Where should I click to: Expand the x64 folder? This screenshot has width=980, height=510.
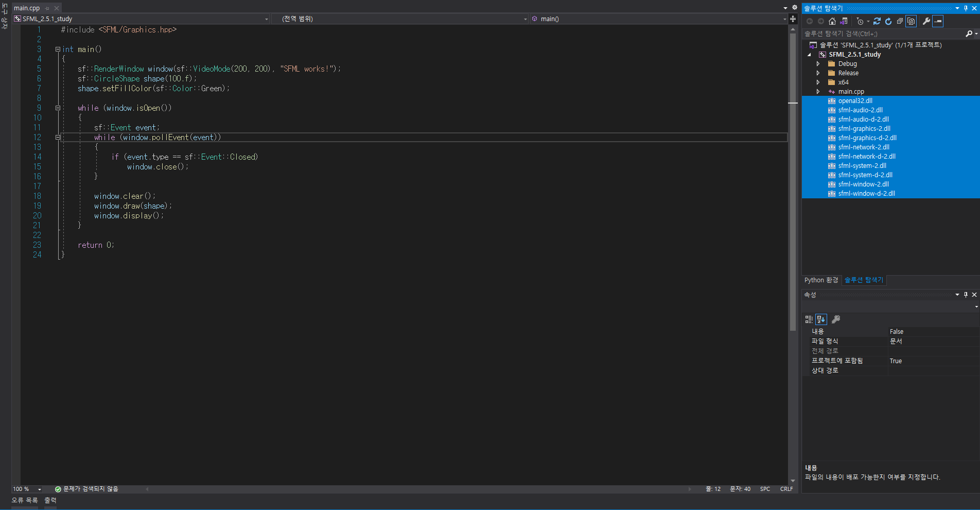pos(818,82)
